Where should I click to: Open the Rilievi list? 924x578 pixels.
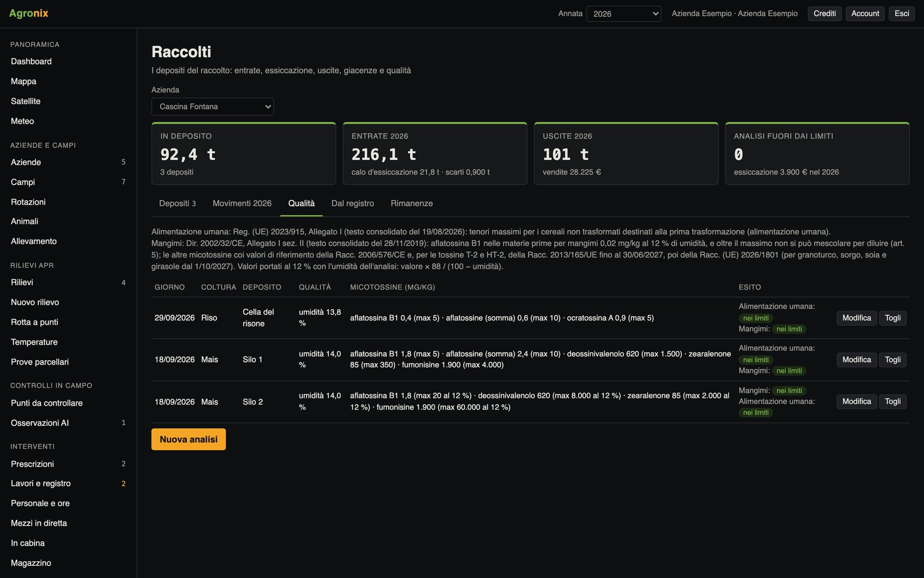[68, 283]
